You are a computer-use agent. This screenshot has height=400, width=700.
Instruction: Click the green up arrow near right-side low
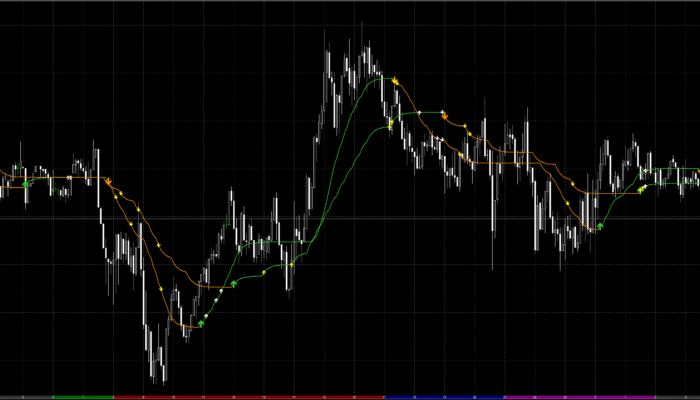(x=601, y=227)
